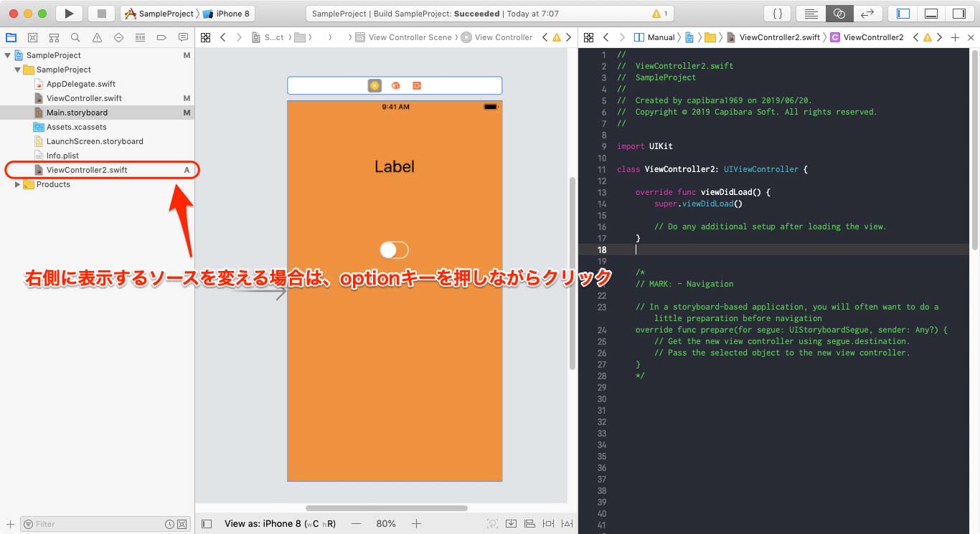Click the code editor vertical scrollbar

click(975, 148)
